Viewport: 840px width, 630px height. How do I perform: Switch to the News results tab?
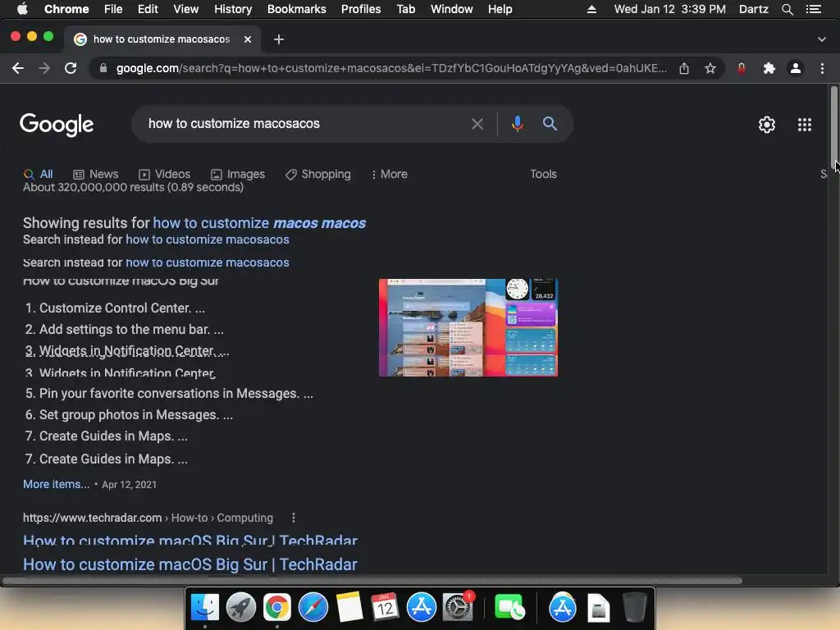click(x=96, y=174)
